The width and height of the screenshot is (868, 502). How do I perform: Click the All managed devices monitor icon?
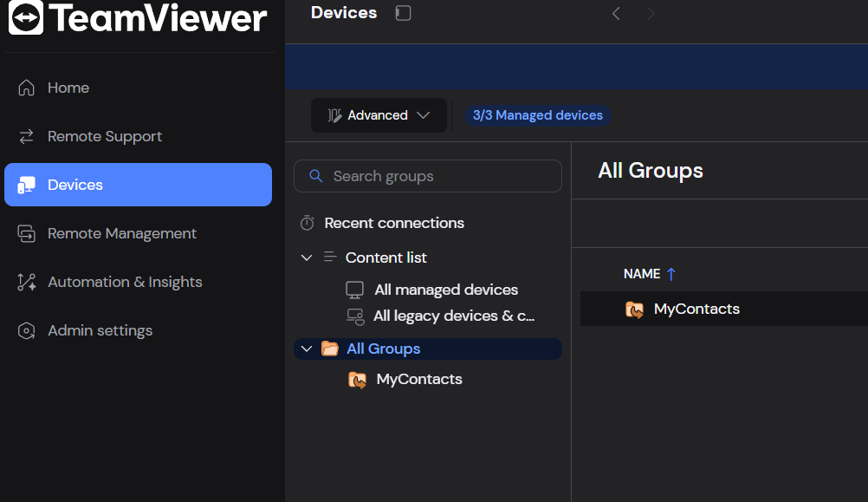[355, 290]
